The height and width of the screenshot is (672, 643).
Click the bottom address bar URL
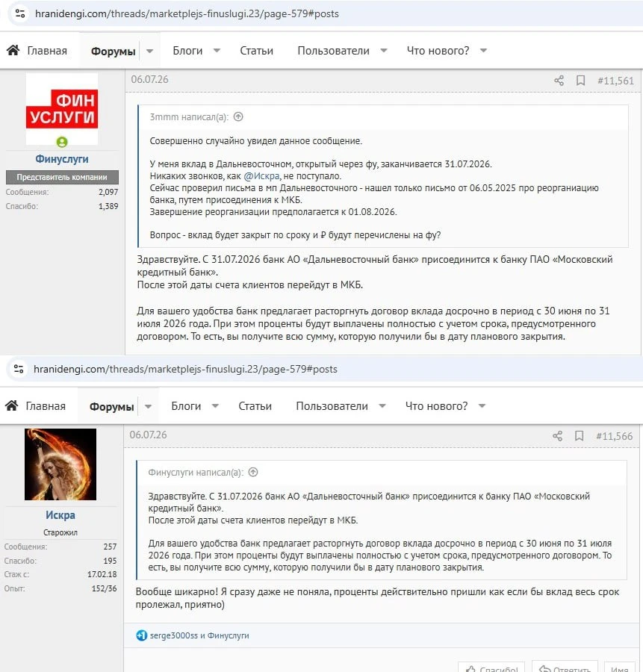(185, 369)
